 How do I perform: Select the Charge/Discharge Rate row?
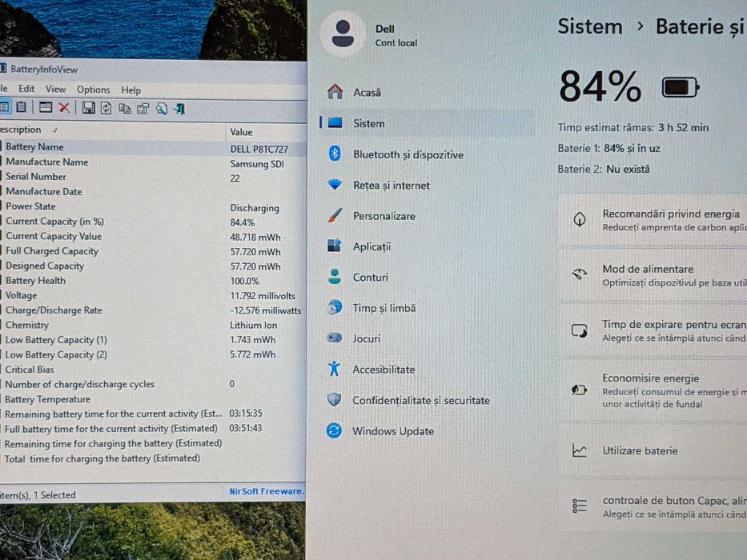pyautogui.click(x=153, y=310)
